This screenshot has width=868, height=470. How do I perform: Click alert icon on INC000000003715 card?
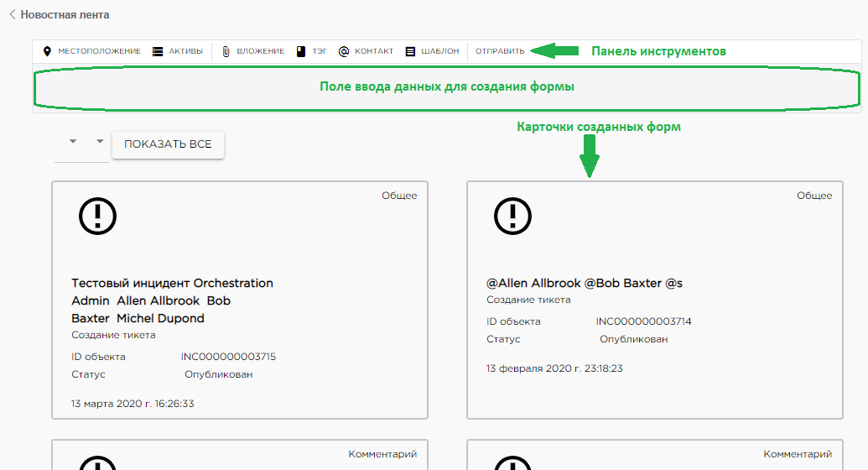click(97, 217)
